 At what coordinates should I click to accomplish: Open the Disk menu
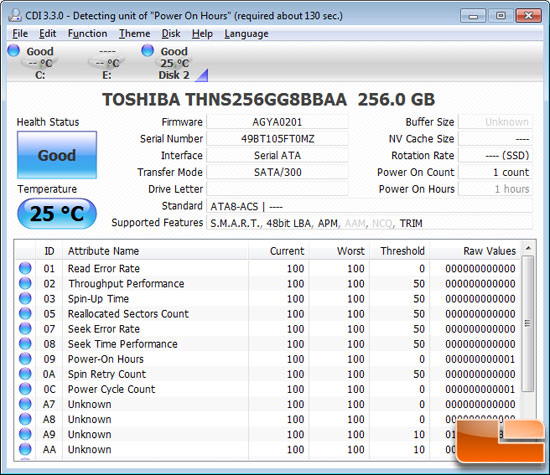click(x=171, y=34)
